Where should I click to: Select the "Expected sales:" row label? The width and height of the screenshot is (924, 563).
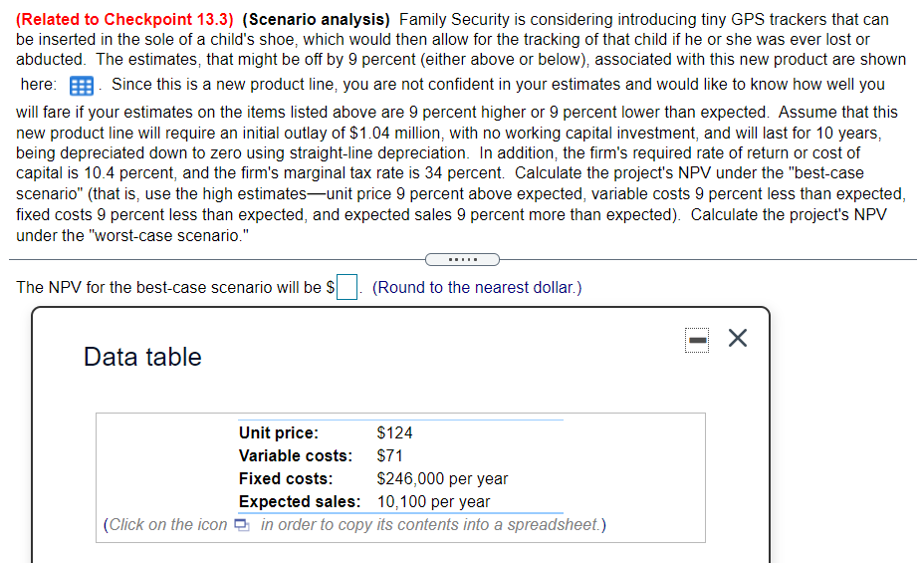tap(299, 501)
